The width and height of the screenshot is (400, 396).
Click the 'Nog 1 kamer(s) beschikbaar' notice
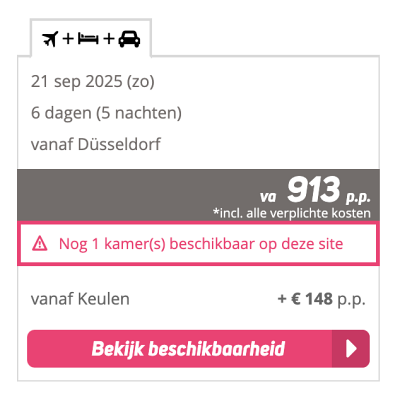[198, 244]
